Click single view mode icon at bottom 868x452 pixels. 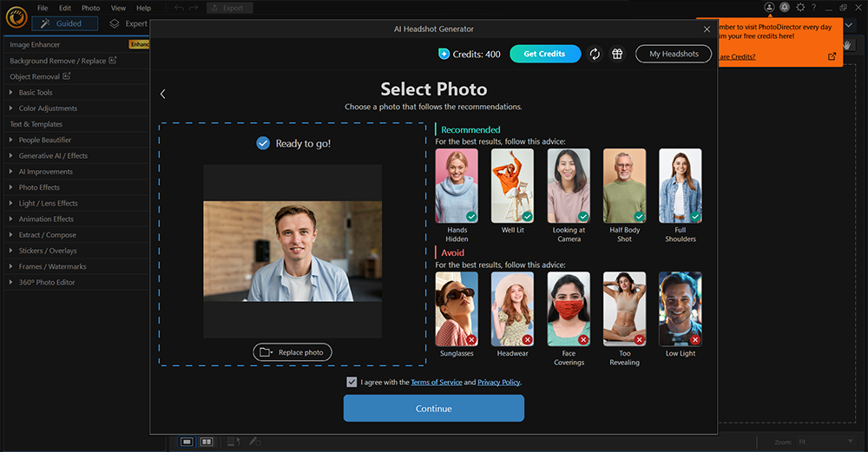coord(187,442)
